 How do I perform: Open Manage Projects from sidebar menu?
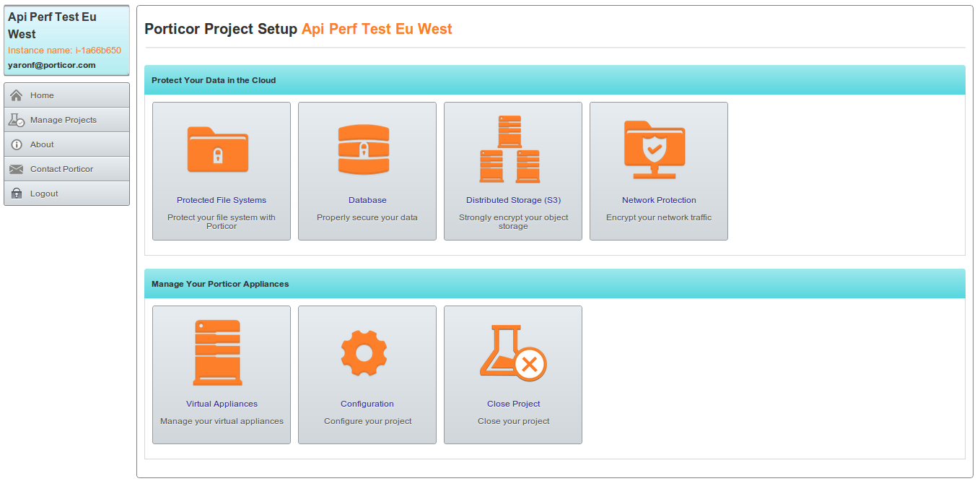(64, 120)
